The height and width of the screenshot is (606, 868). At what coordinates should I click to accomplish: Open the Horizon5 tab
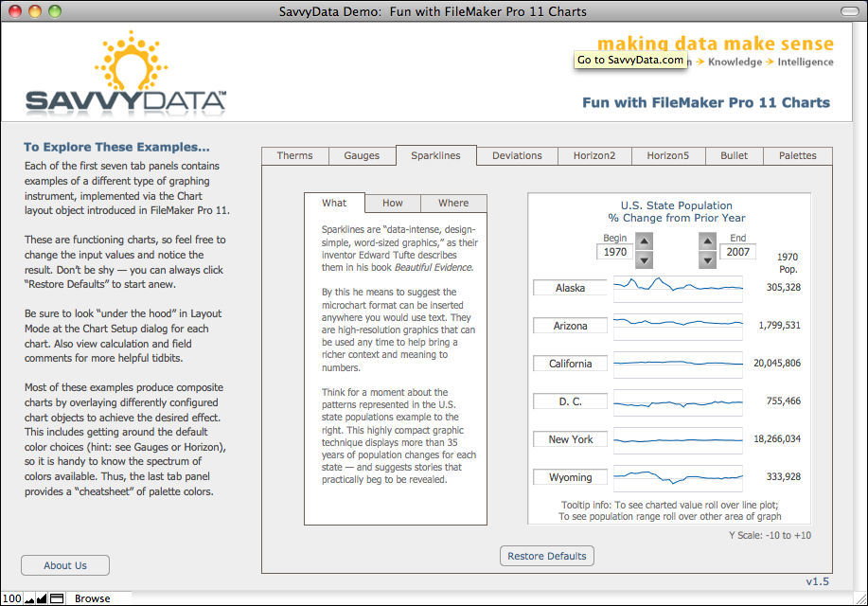[668, 155]
